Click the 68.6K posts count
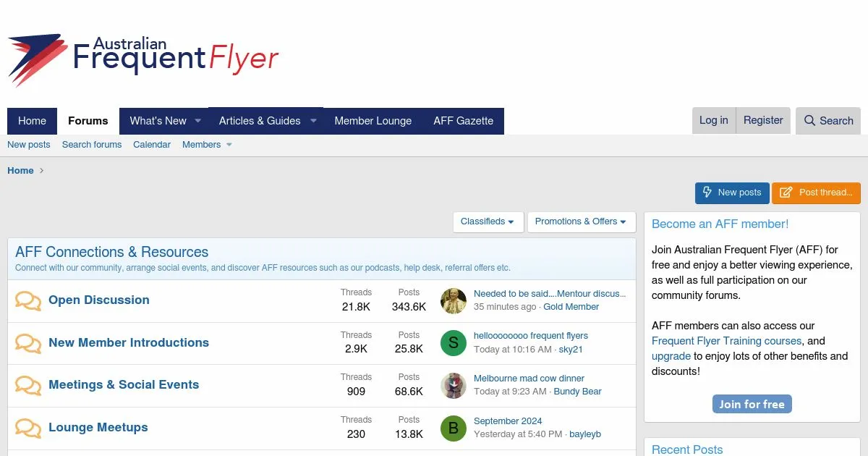This screenshot has height=456, width=868. click(x=409, y=392)
